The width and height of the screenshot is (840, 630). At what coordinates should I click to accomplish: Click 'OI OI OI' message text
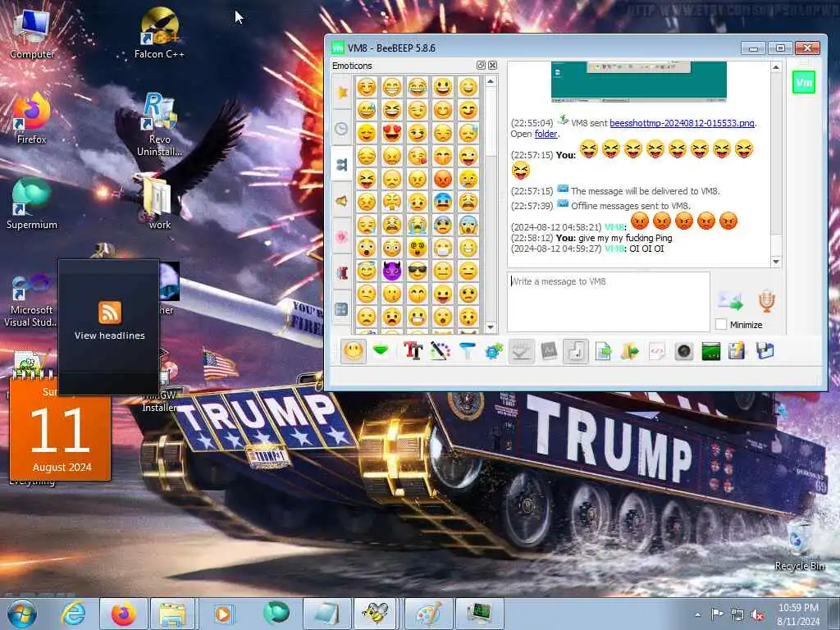646,249
